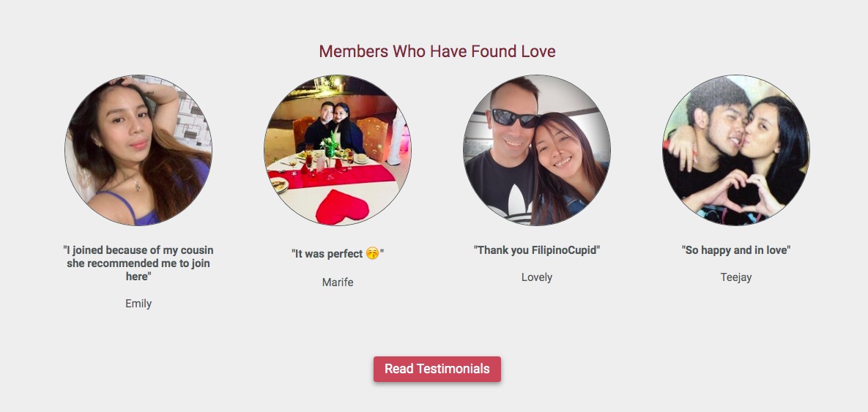
Task: Click the Members Who Have Found Love heading
Action: click(437, 51)
